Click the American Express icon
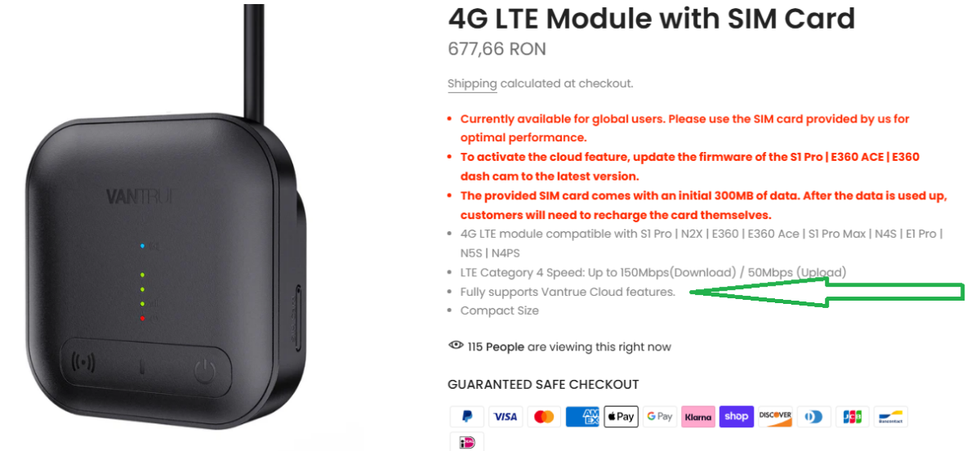980x451 pixels. click(x=582, y=417)
